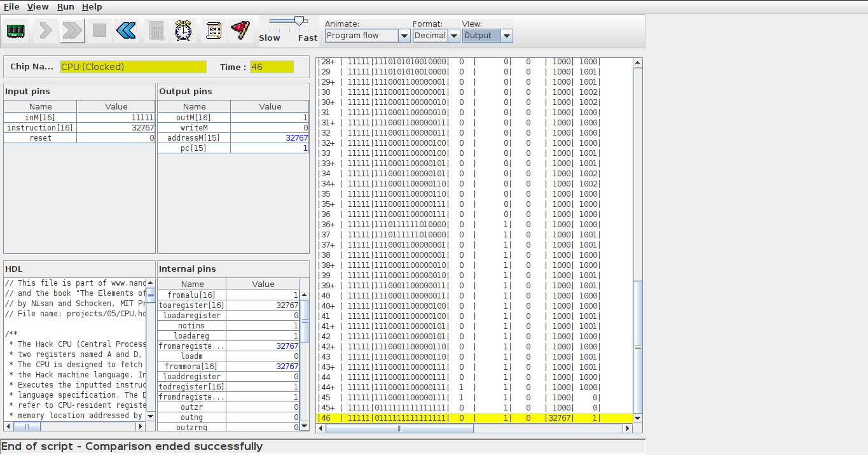868x455 pixels.
Task: Click the Internal pins vertical scrollbar down arrow
Action: point(305,426)
